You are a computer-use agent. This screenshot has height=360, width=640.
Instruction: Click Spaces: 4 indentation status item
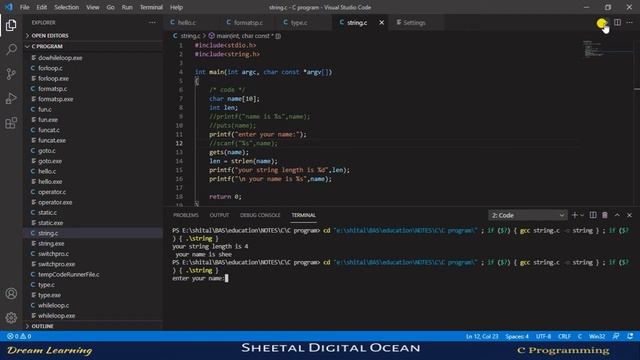pyautogui.click(x=517, y=336)
